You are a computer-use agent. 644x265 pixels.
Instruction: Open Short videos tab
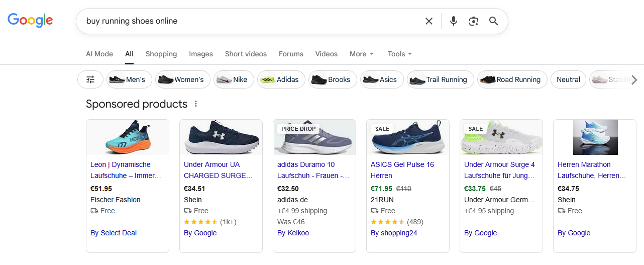click(246, 54)
